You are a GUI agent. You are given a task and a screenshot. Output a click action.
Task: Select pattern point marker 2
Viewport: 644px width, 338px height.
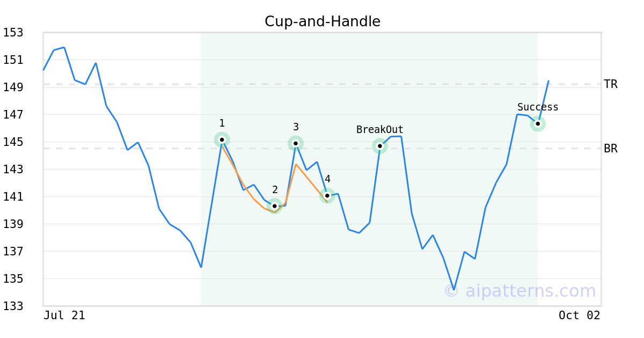275,206
